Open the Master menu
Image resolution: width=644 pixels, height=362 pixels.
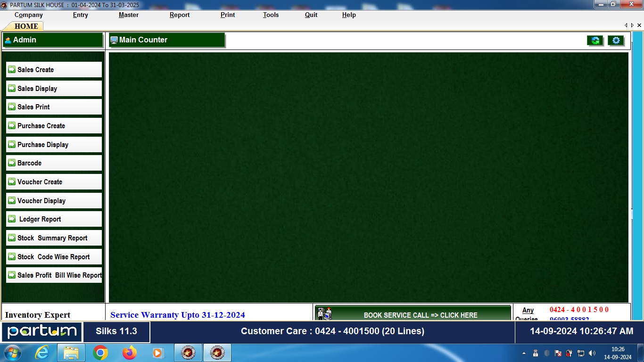click(129, 15)
